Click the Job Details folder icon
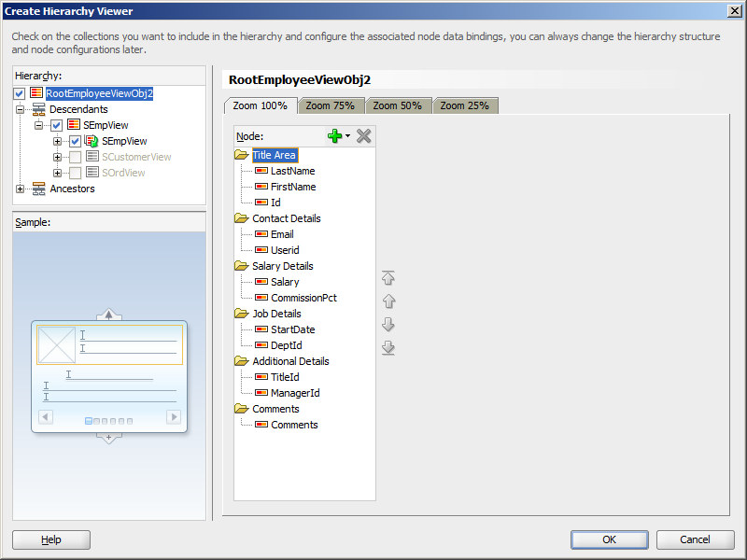 click(242, 314)
